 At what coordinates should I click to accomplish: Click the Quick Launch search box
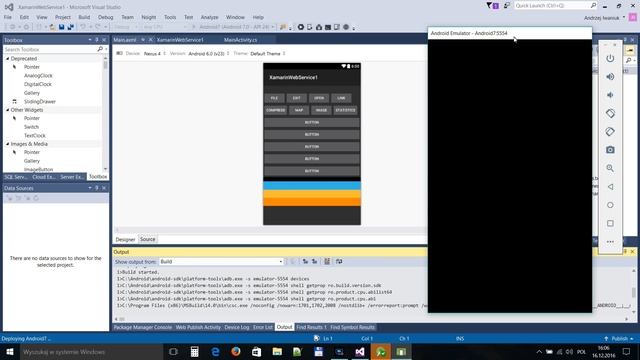click(555, 6)
